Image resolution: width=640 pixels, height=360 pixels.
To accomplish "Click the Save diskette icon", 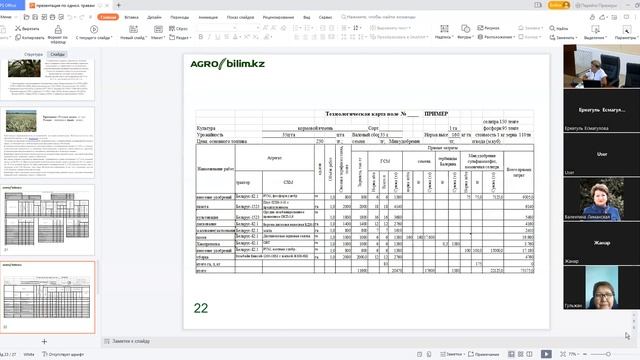I will pos(35,17).
